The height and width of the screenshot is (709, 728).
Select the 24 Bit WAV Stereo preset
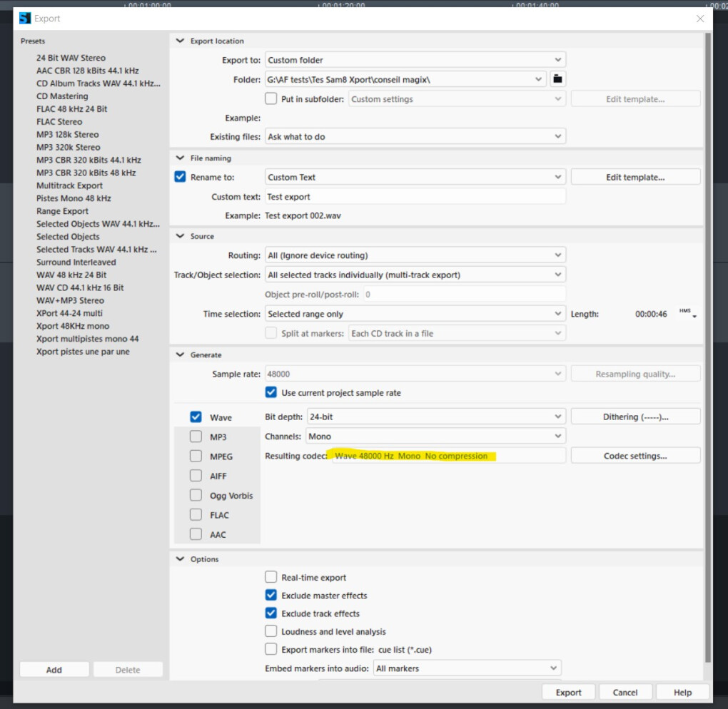(71, 58)
